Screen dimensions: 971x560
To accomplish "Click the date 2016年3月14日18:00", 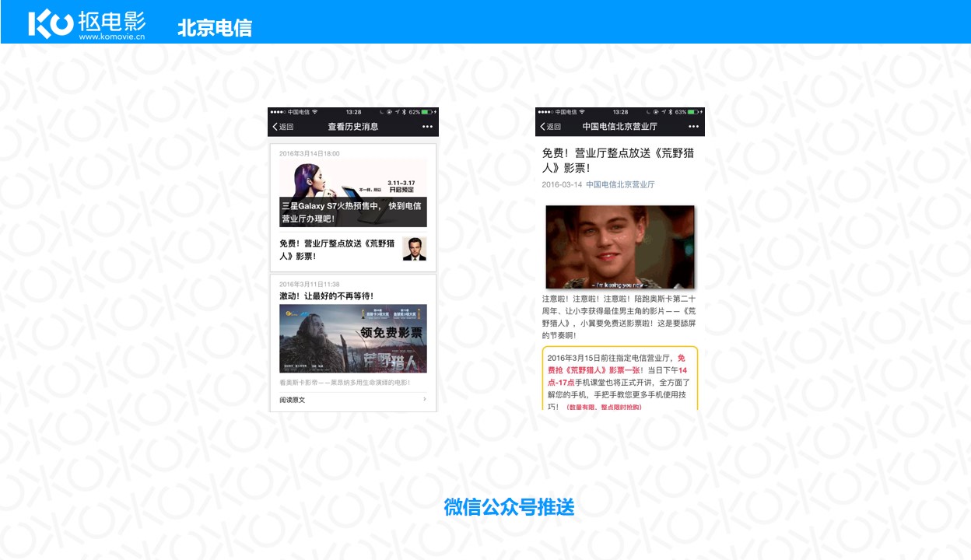I will click(310, 153).
